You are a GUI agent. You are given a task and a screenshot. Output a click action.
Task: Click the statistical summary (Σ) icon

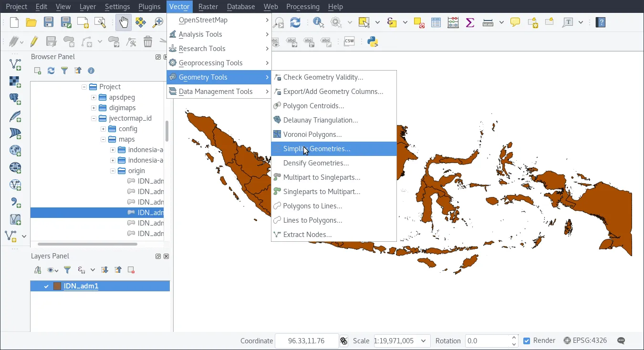coord(469,22)
